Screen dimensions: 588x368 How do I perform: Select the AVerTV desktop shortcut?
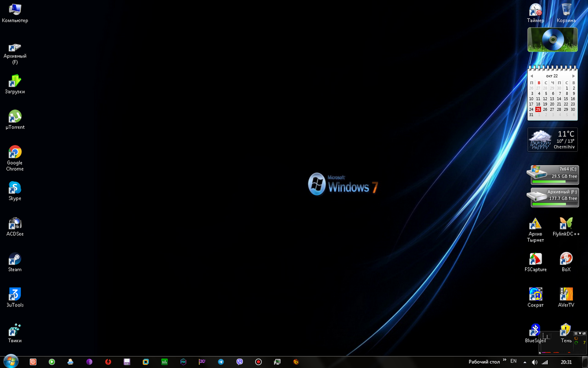coord(566,298)
